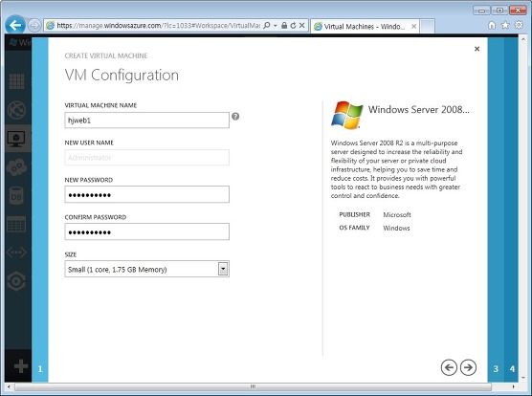Open Virtual Machines monitor icon in sidebar

tap(16, 139)
